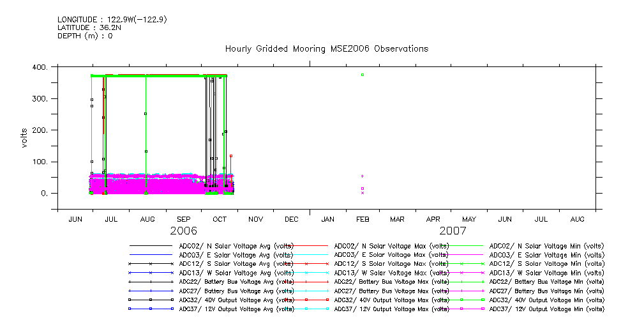Click the 'DEPTH (m) : 0' label

[85, 36]
